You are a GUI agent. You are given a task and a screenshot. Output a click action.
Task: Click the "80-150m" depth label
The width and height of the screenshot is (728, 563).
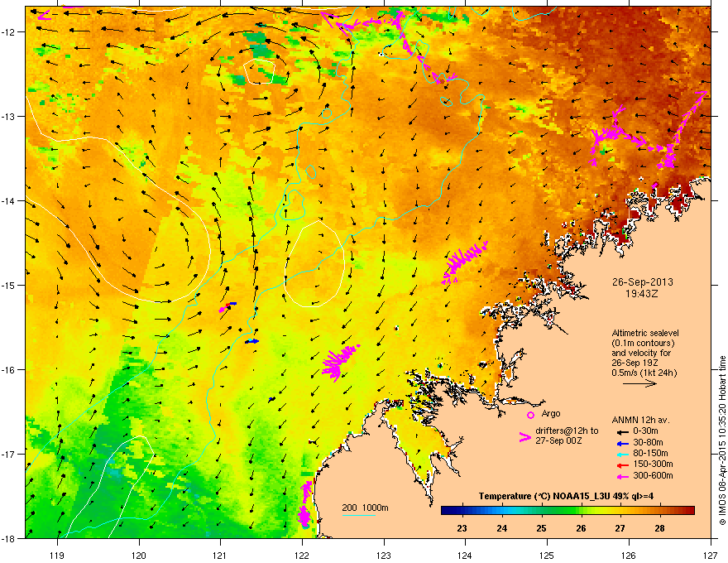point(649,454)
